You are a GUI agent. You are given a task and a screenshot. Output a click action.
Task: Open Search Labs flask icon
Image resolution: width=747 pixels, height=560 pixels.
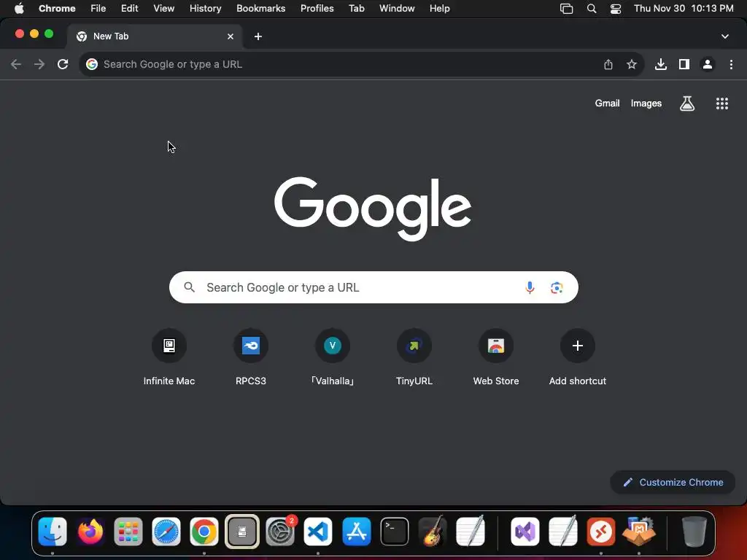687,104
